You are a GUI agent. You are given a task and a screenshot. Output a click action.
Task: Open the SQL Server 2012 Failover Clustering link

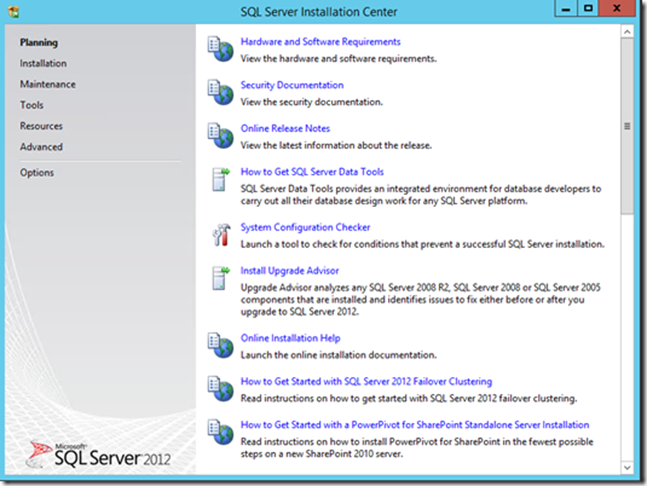[x=366, y=381]
